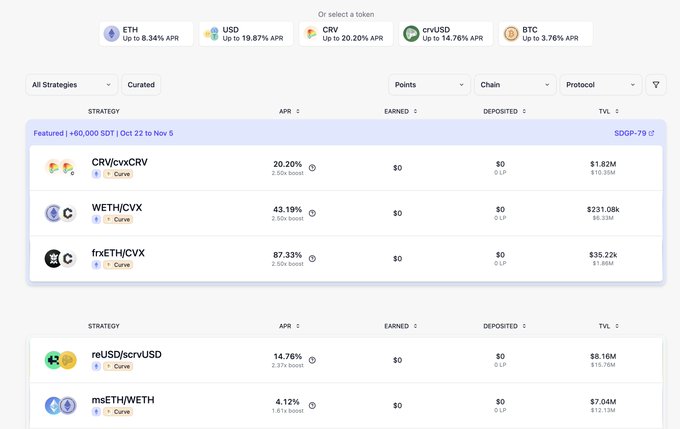The height and width of the screenshot is (429, 680).
Task: Sort lower table by TVL
Action: [609, 326]
